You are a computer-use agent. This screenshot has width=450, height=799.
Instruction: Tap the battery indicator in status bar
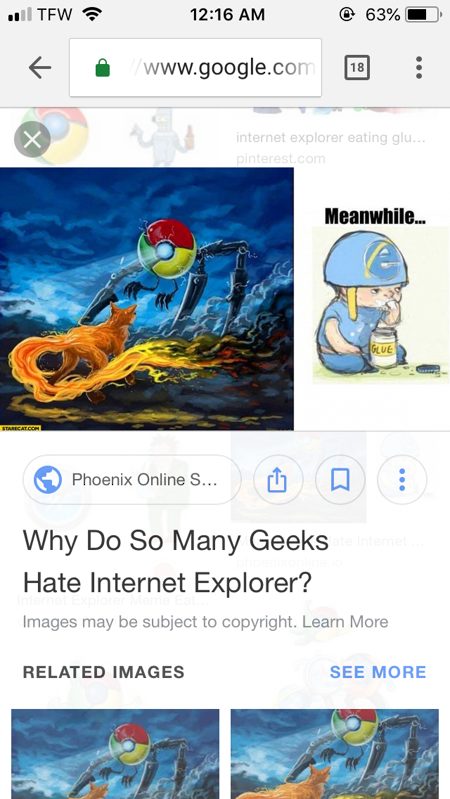click(422, 15)
